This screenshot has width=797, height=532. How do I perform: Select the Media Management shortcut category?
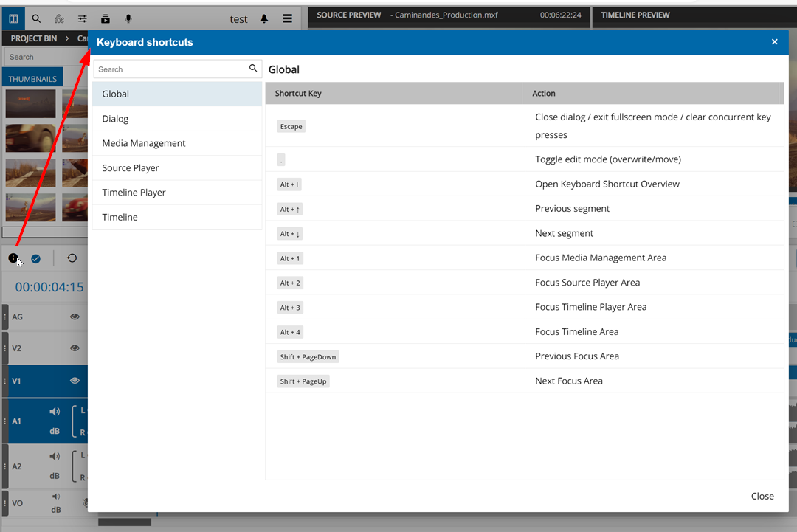[144, 143]
